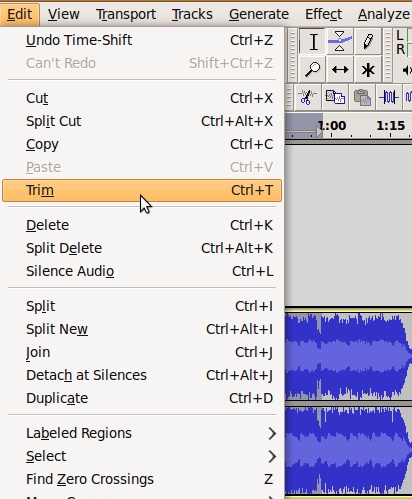
Task: Expand the Labeled Regions submenu
Action: click(x=142, y=433)
